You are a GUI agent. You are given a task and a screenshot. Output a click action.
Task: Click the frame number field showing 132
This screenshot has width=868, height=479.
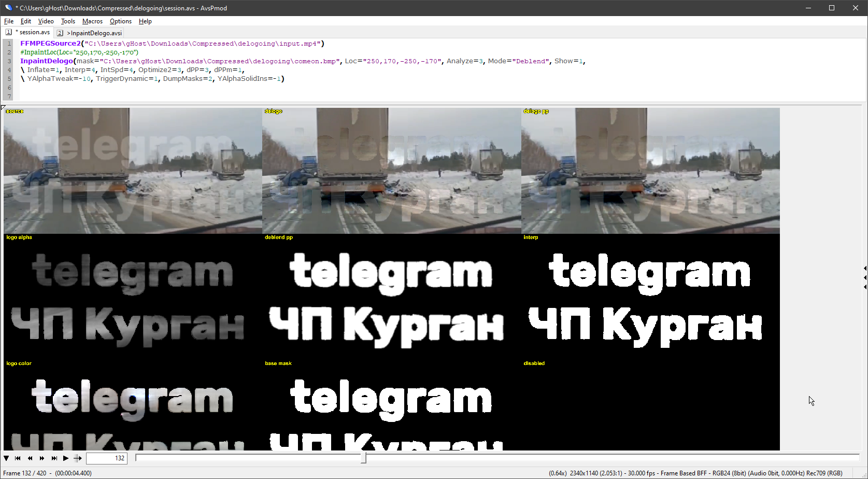pos(107,458)
